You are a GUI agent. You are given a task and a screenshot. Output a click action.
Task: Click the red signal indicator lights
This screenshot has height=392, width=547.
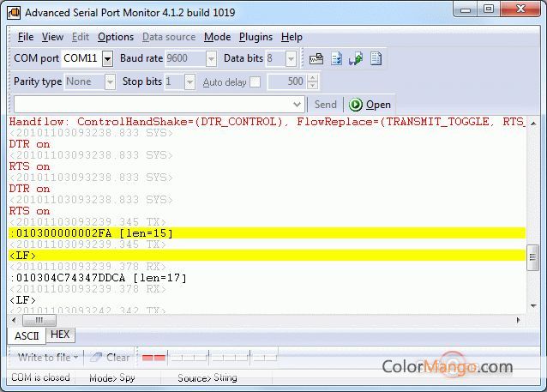(x=153, y=358)
